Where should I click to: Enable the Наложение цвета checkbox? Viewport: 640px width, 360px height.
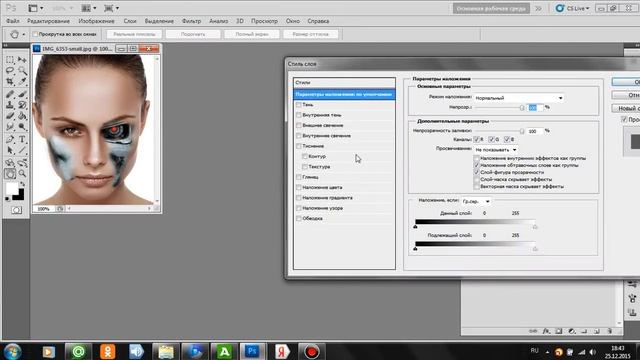(299, 187)
